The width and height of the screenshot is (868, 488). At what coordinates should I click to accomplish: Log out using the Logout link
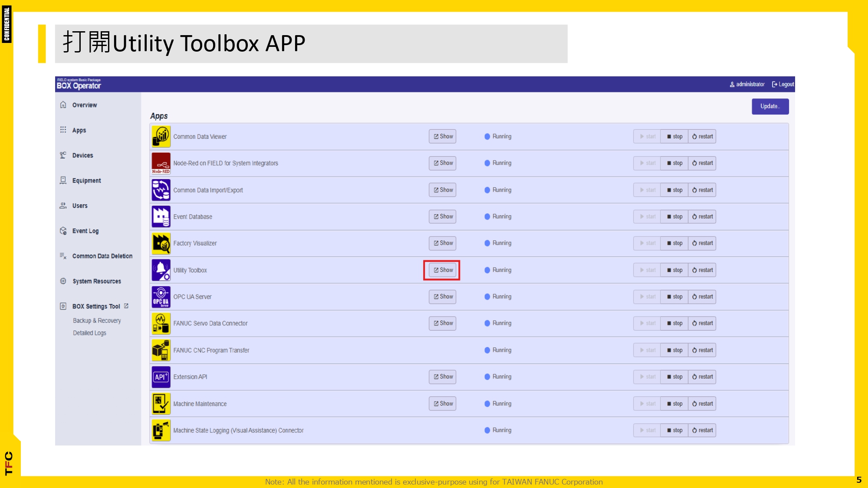click(x=783, y=84)
